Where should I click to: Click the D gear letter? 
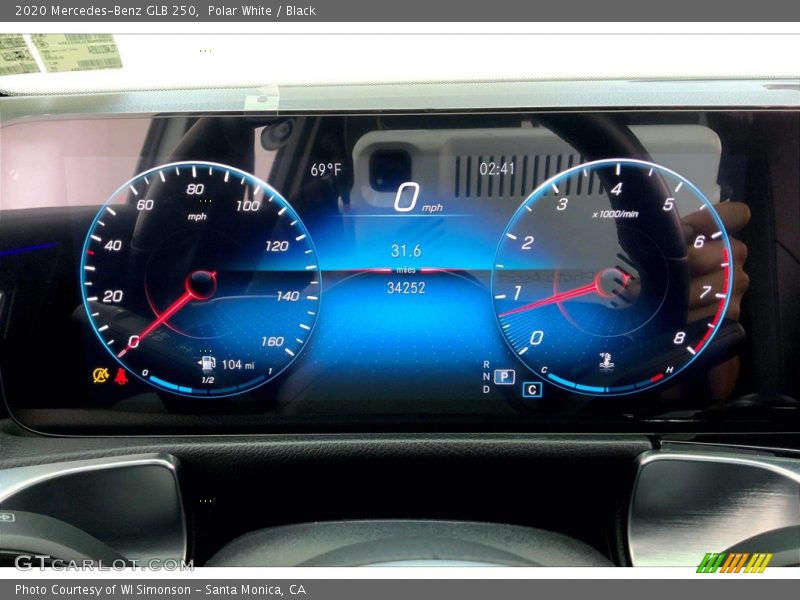486,389
